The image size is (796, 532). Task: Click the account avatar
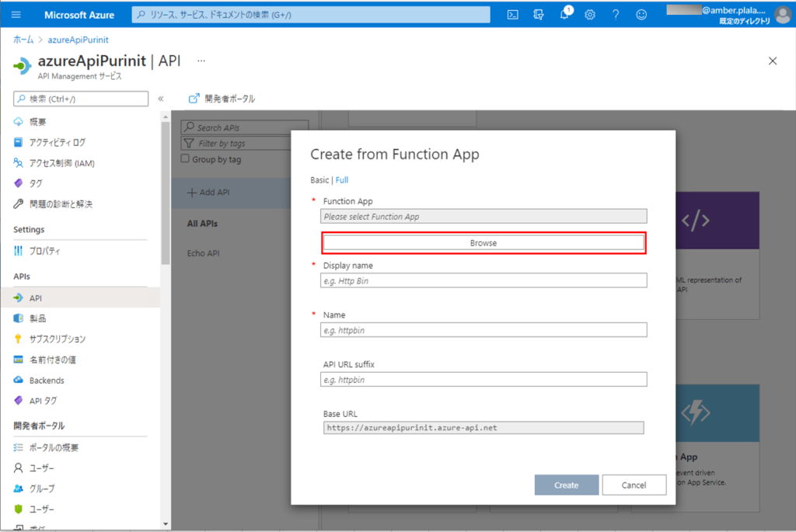coord(783,13)
